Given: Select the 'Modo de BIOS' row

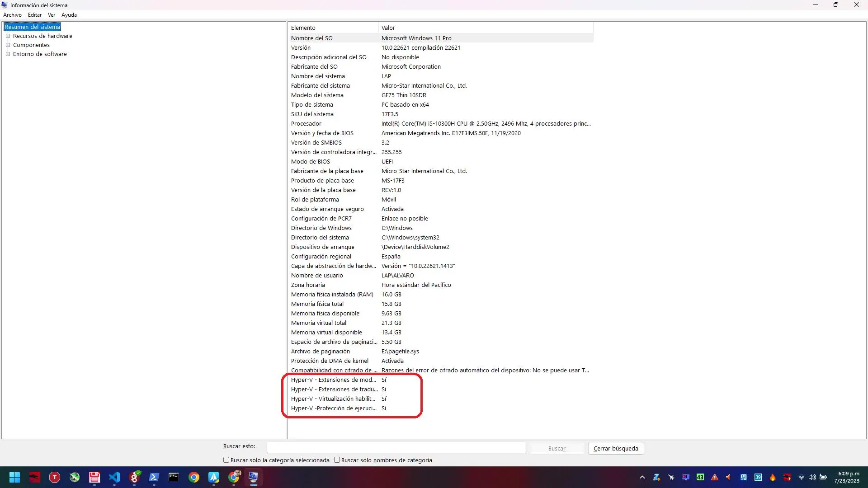Looking at the screenshot, I should 441,162.
